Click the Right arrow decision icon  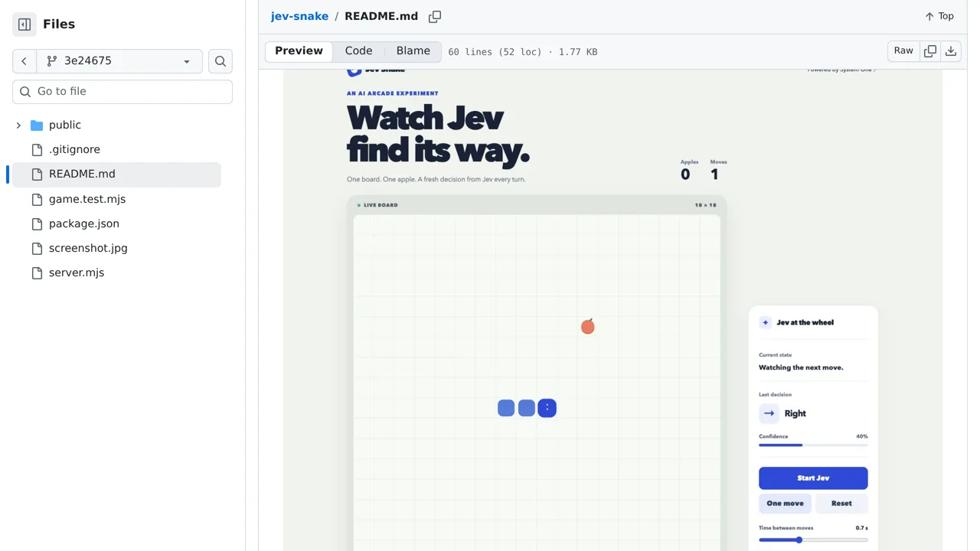click(769, 413)
